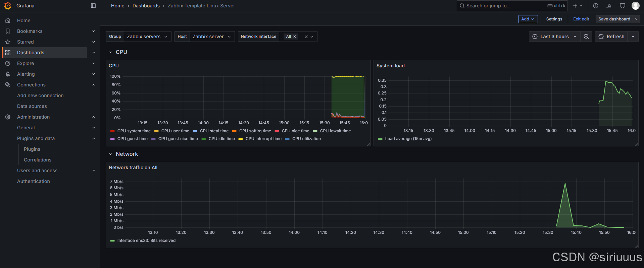
Task: Open Network traffic on All panel title
Action: [x=133, y=167]
